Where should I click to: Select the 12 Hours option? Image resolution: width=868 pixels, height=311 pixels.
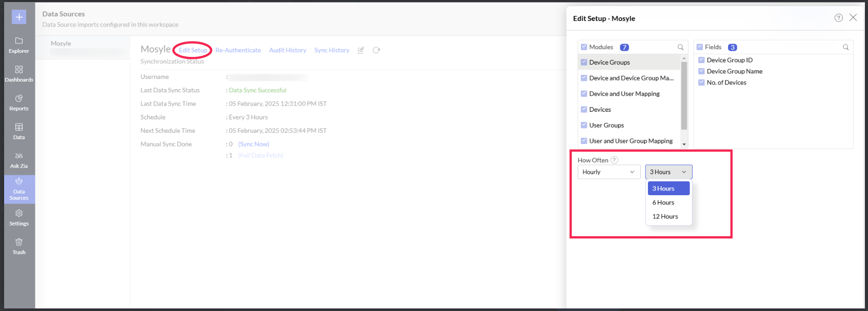coord(669,216)
